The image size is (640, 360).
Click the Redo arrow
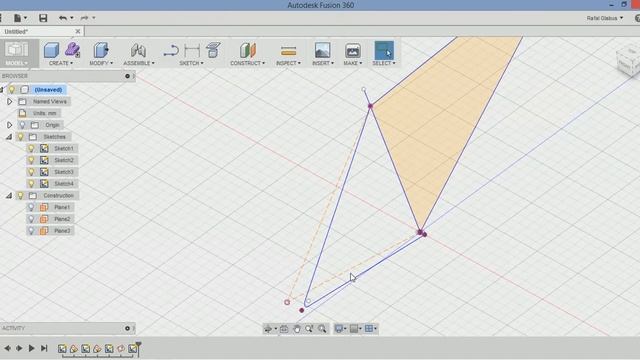pos(84,18)
